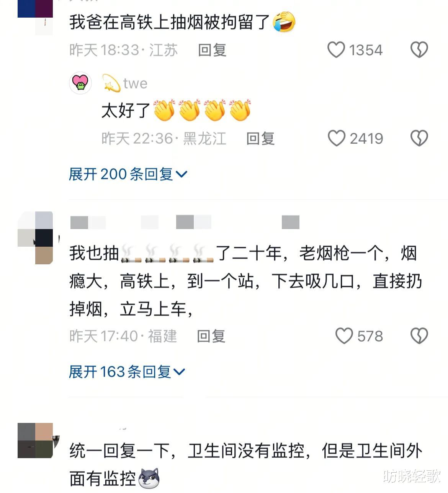
Task: Click chevron next to 展开200条回复
Action: 181,175
